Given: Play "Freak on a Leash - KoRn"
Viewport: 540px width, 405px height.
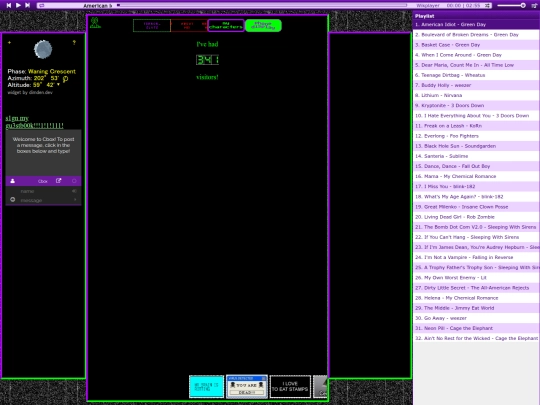Looking at the screenshot, I should point(476,126).
